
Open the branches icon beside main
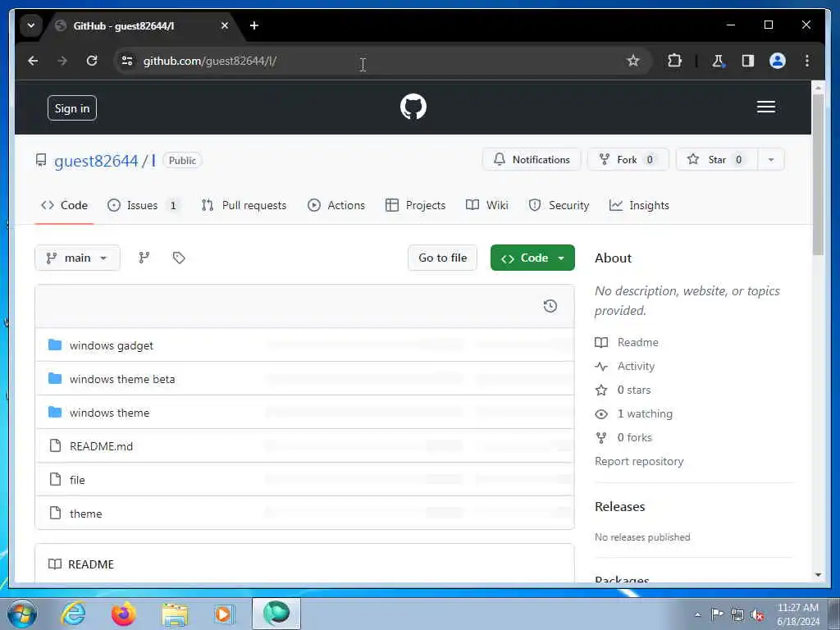[x=144, y=258]
